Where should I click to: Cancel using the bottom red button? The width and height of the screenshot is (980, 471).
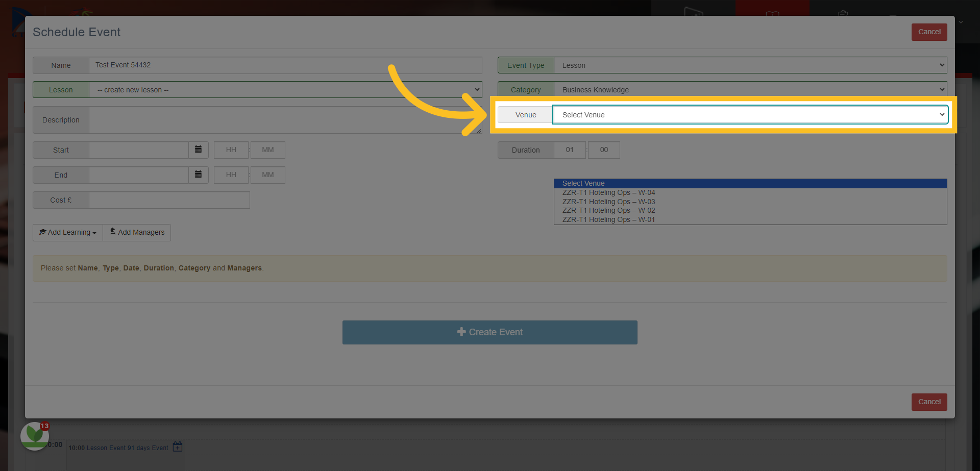tap(929, 402)
